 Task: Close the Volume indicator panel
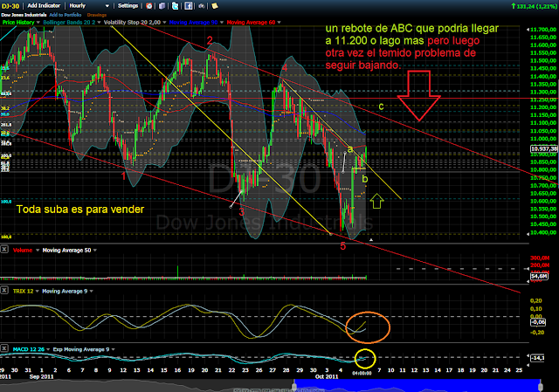click(4, 250)
